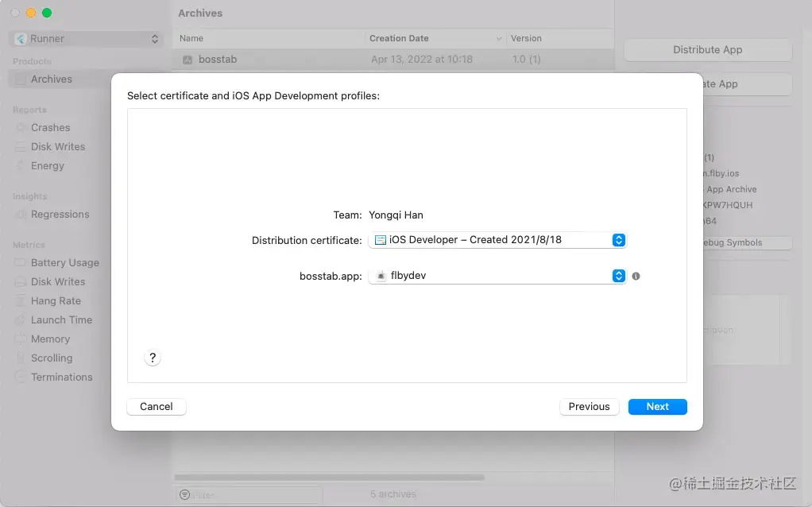
Task: Click the profile icon beside flbydev
Action: tap(381, 276)
